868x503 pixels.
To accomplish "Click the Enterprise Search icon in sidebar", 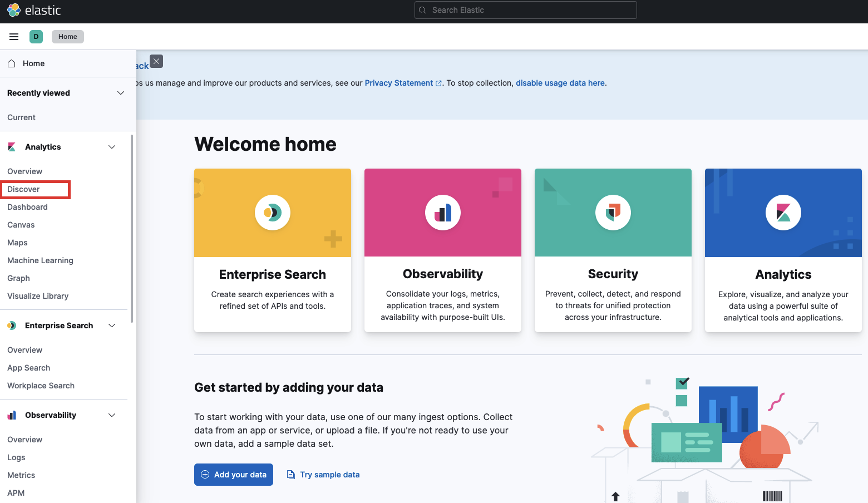I will pyautogui.click(x=12, y=326).
